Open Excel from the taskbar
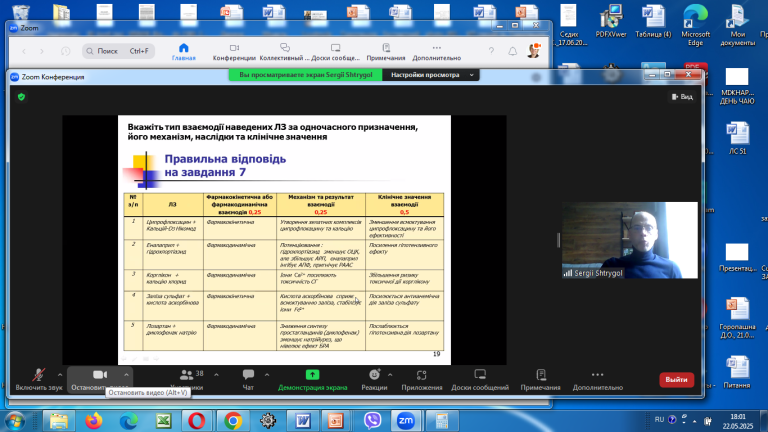 coord(164,421)
